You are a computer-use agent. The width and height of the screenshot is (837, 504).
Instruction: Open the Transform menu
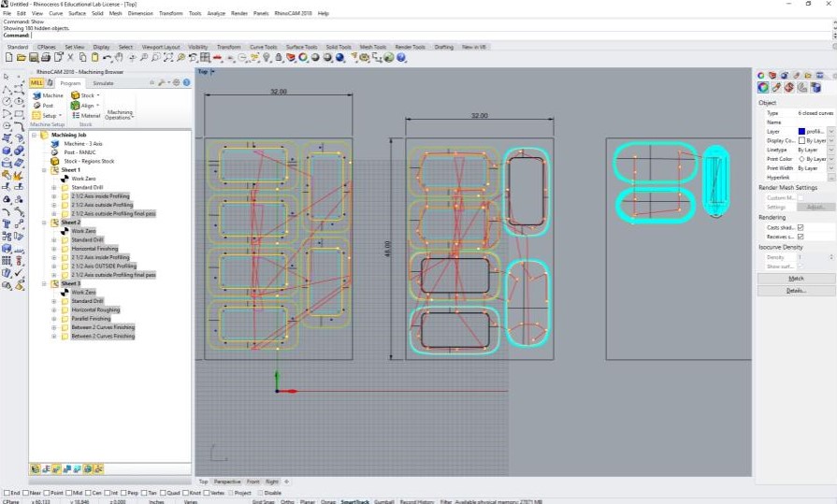(171, 13)
